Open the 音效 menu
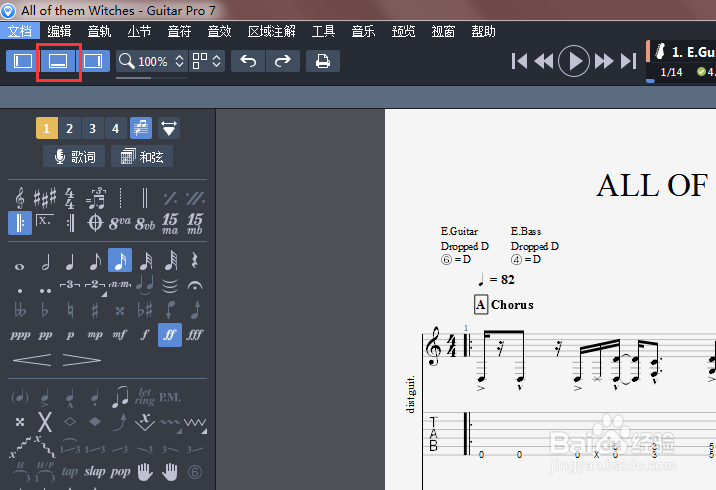The width and height of the screenshot is (716, 490). 219,31
